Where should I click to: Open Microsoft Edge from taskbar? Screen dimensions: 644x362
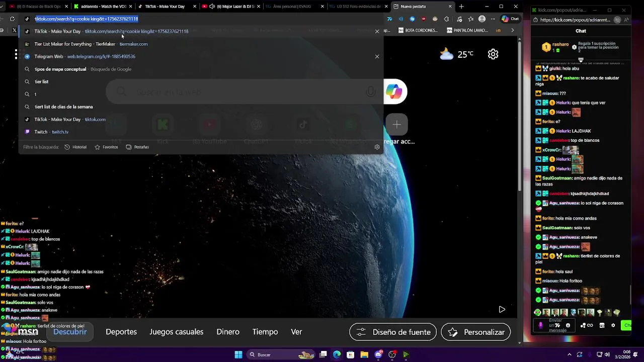coord(337,354)
